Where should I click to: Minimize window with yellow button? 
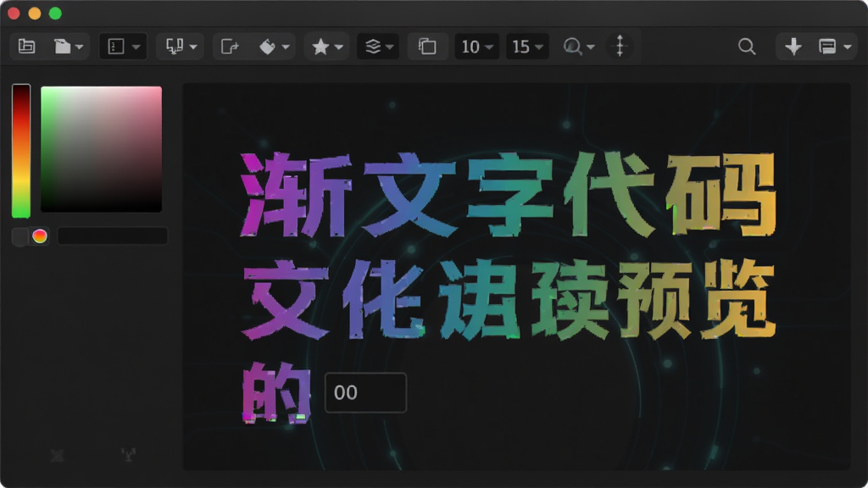pyautogui.click(x=34, y=14)
